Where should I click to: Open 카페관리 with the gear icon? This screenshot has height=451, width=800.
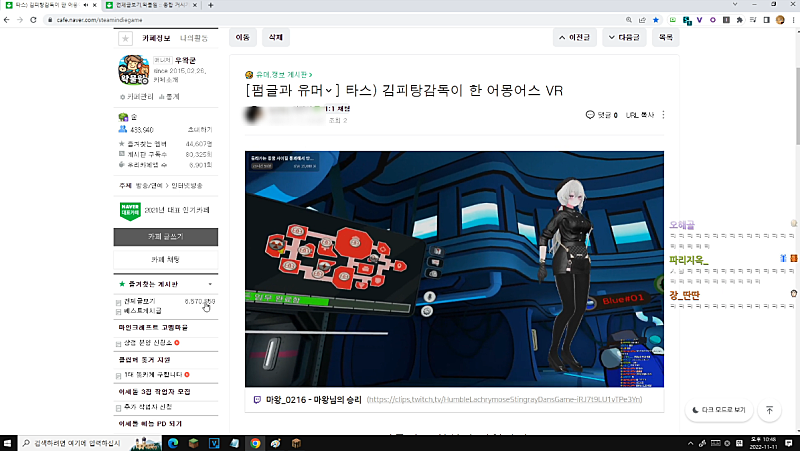click(x=136, y=96)
